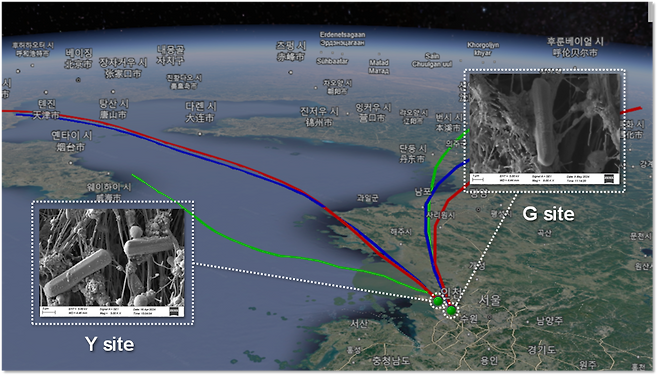The height and width of the screenshot is (376, 658).
Task: Select the G site green map marker
Action: [451, 311]
